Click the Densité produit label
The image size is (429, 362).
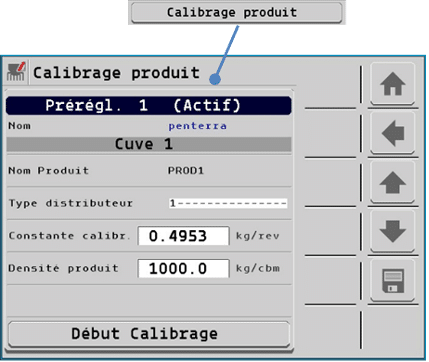point(63,268)
